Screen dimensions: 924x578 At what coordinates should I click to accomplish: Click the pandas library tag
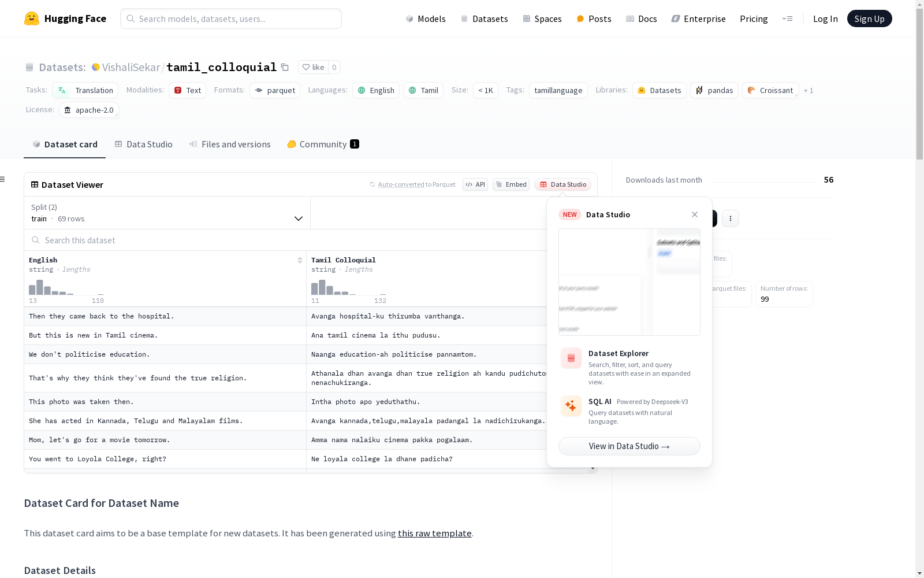coord(714,90)
